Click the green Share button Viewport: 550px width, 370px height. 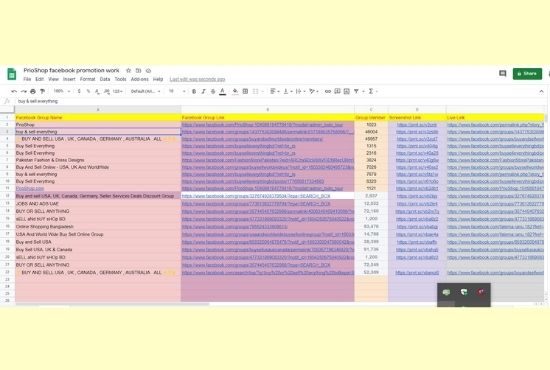[527, 74]
